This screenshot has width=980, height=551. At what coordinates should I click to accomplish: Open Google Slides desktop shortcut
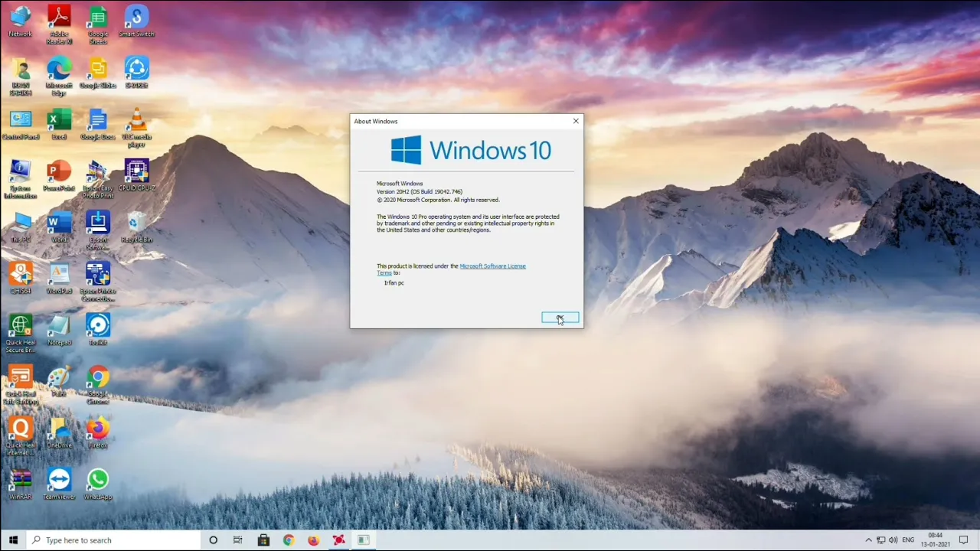tap(98, 73)
